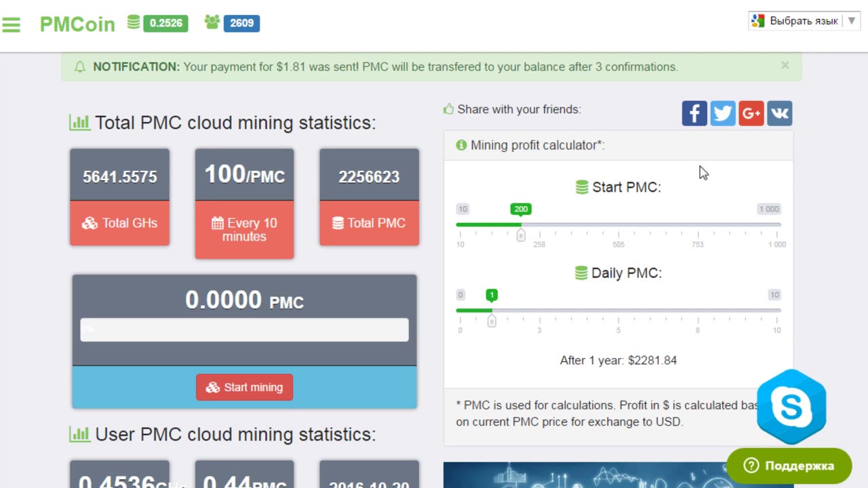The height and width of the screenshot is (488, 868).
Task: Click the Total PMC statistics tile
Action: click(369, 197)
